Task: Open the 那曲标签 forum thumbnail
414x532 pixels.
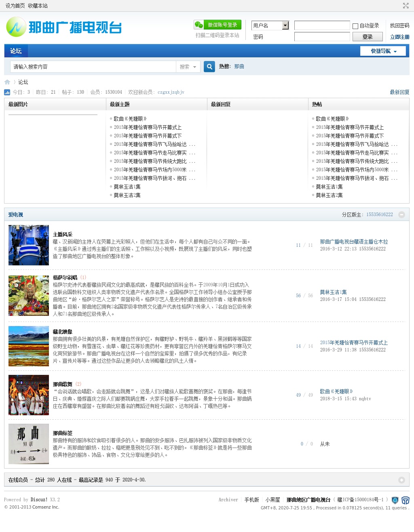Action: (x=29, y=444)
